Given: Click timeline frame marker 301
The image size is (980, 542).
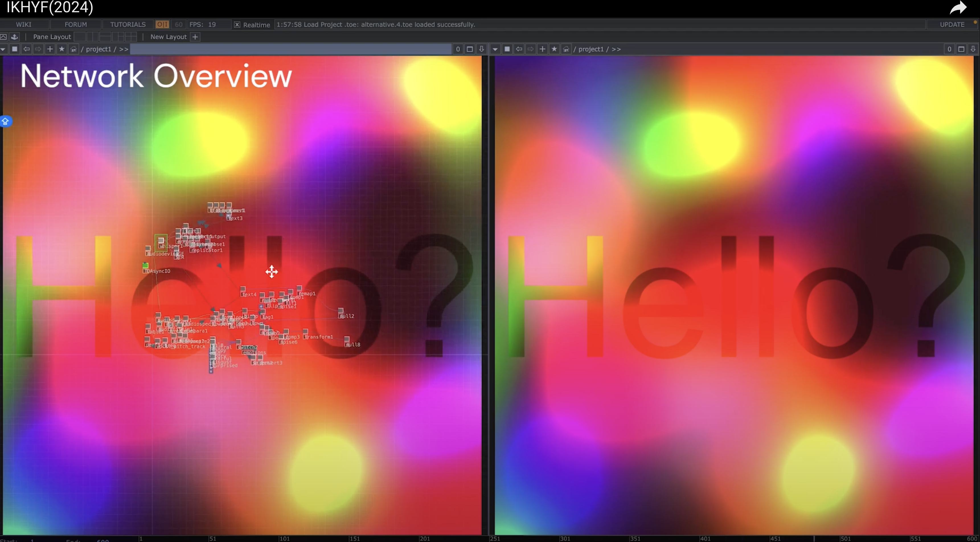Looking at the screenshot, I should pyautogui.click(x=565, y=539).
